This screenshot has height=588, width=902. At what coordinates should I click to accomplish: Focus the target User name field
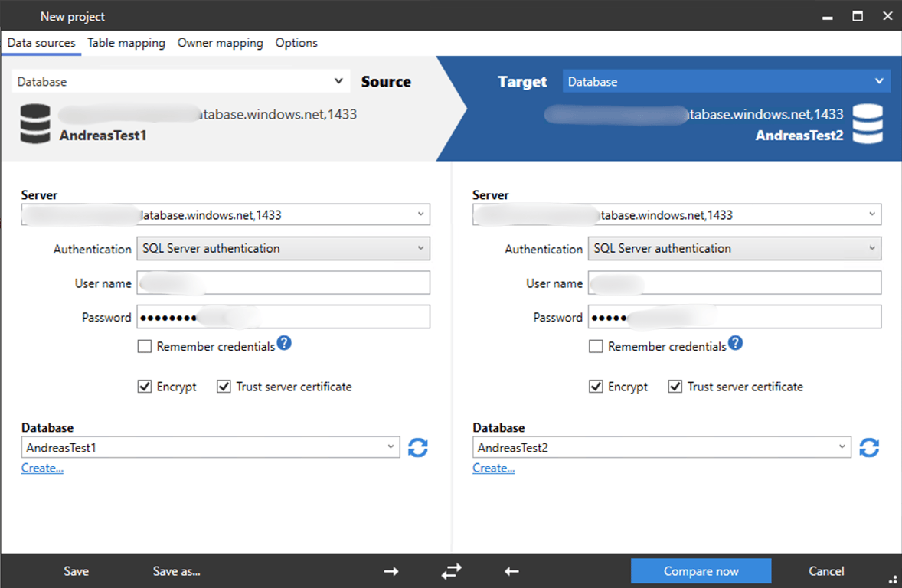(734, 283)
